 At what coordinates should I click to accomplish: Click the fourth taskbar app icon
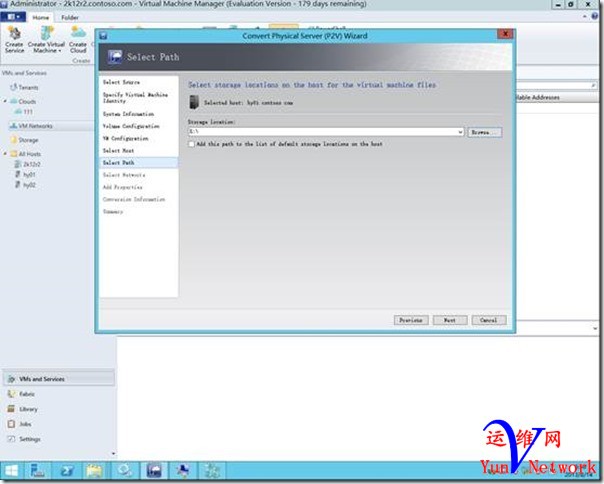(125, 471)
